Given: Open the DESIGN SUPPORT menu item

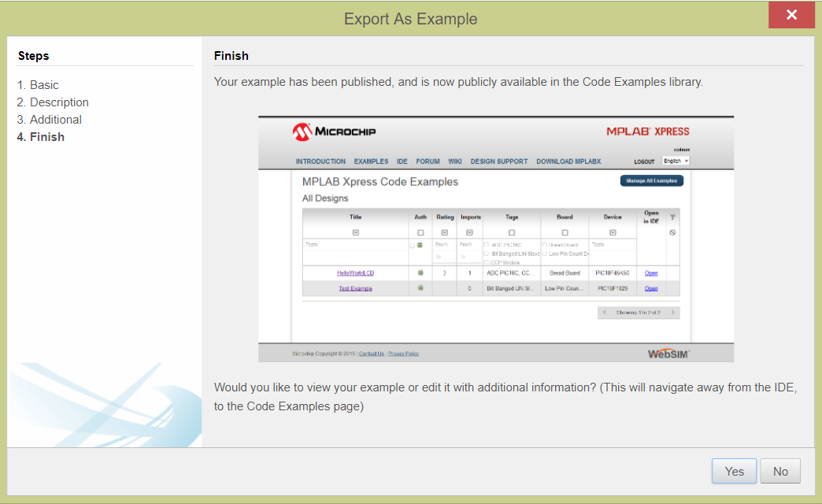Looking at the screenshot, I should 499,161.
